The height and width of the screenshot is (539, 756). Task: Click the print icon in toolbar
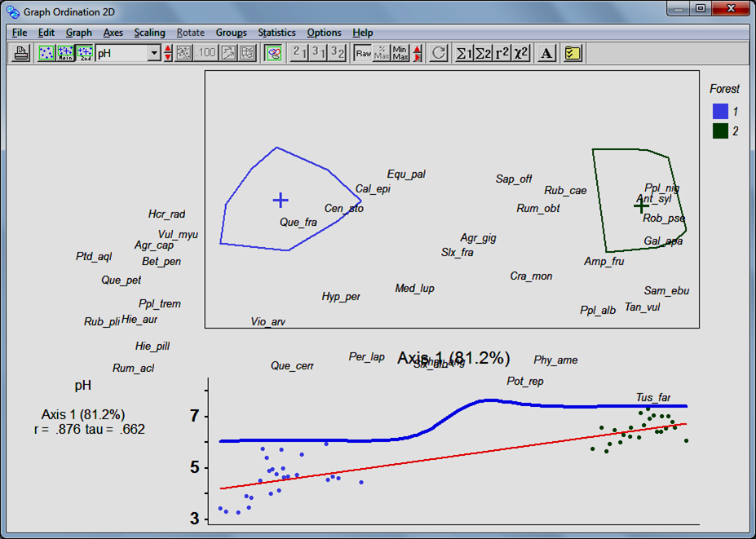coord(22,53)
